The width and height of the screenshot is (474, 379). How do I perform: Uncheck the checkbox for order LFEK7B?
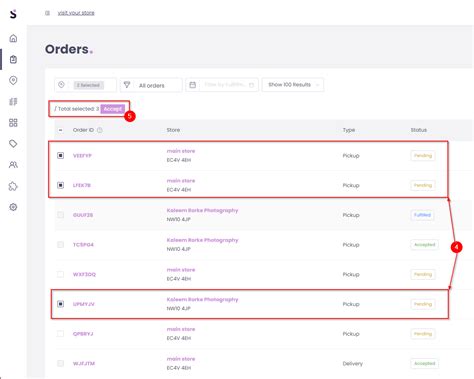[60, 185]
